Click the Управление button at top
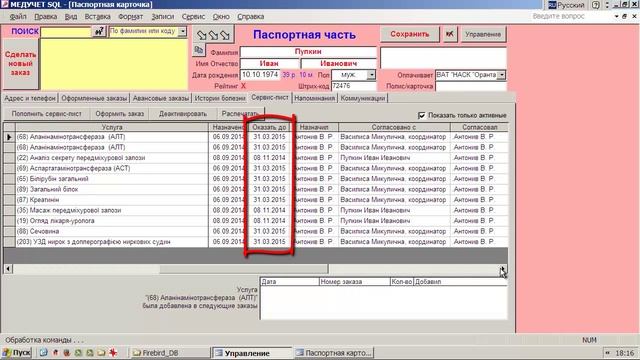 point(483,34)
